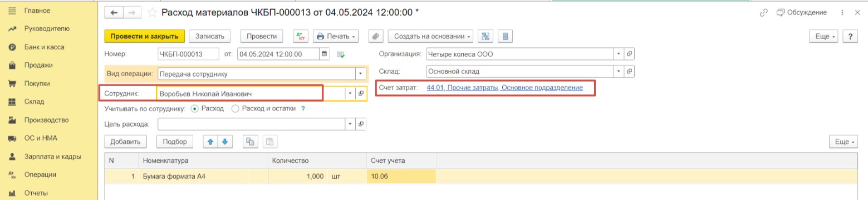The height and width of the screenshot is (200, 868).
Task: Open Руководителю section in sidebar
Action: coord(47,29)
